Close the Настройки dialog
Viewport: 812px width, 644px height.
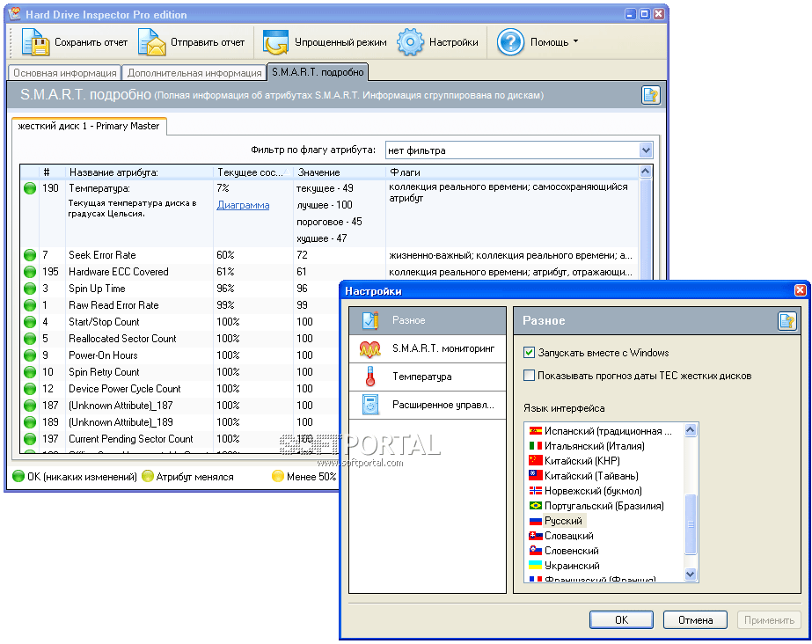click(x=800, y=290)
